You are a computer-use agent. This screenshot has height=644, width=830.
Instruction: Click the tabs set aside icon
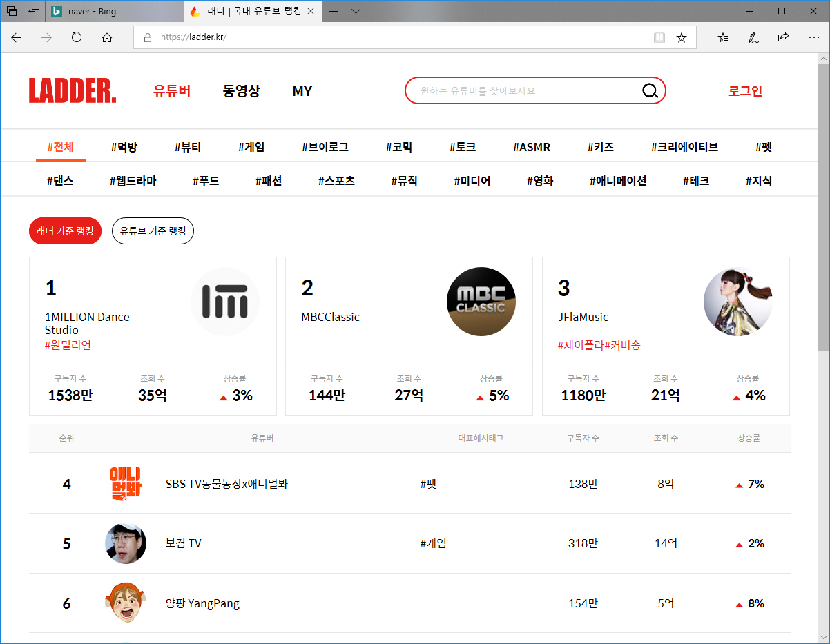[12, 11]
